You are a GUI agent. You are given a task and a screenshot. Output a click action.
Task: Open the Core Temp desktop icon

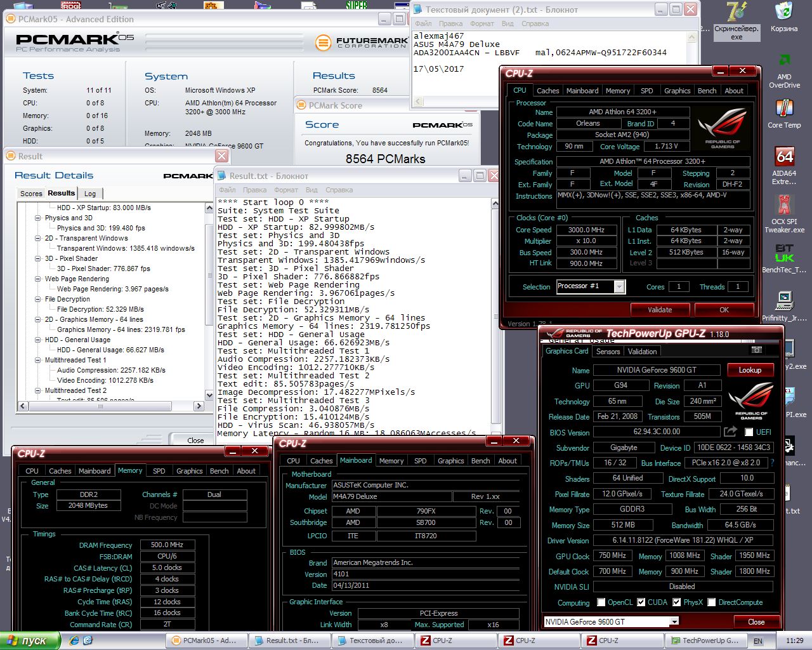pos(784,109)
